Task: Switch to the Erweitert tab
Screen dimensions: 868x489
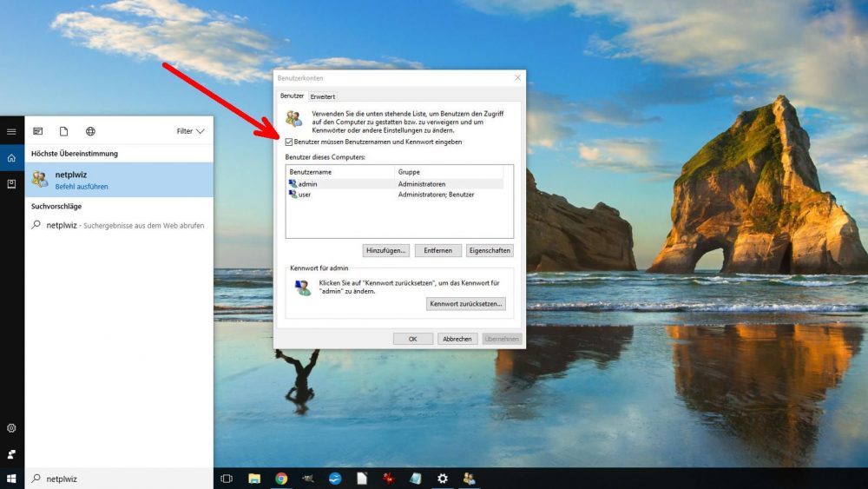Action: coord(322,96)
